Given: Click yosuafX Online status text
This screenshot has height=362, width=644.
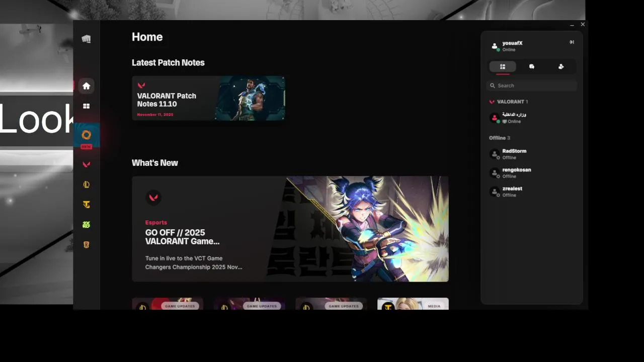Looking at the screenshot, I should tap(509, 50).
